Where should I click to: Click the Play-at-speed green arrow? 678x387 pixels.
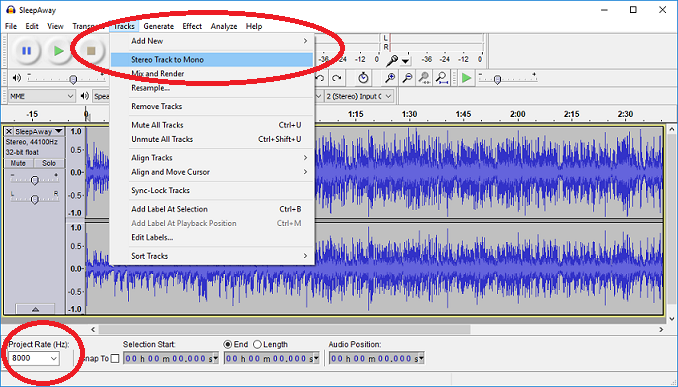(466, 78)
